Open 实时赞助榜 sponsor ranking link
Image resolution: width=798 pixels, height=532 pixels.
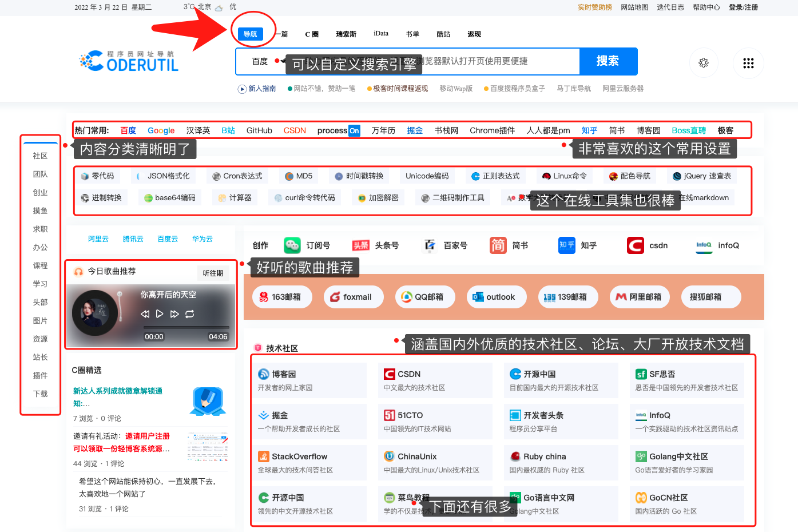594,7
